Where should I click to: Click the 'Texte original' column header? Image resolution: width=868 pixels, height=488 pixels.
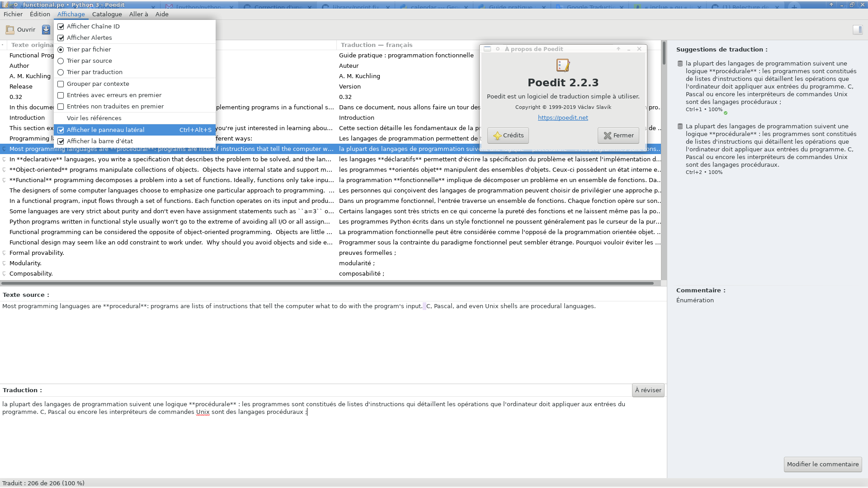(32, 45)
